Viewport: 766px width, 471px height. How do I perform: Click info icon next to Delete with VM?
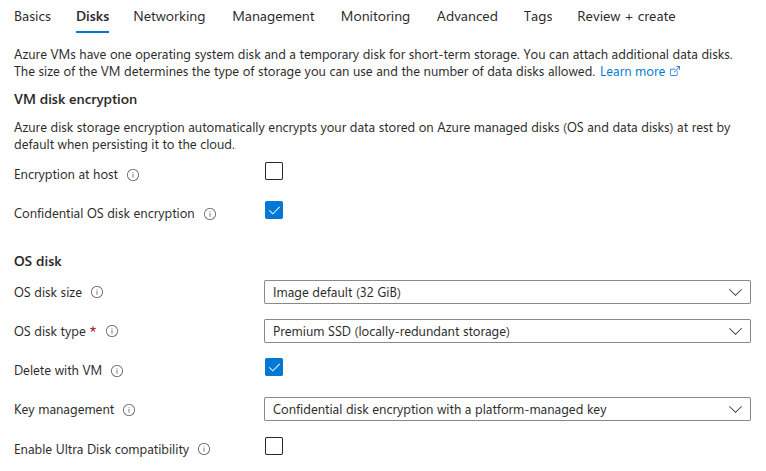tap(117, 371)
